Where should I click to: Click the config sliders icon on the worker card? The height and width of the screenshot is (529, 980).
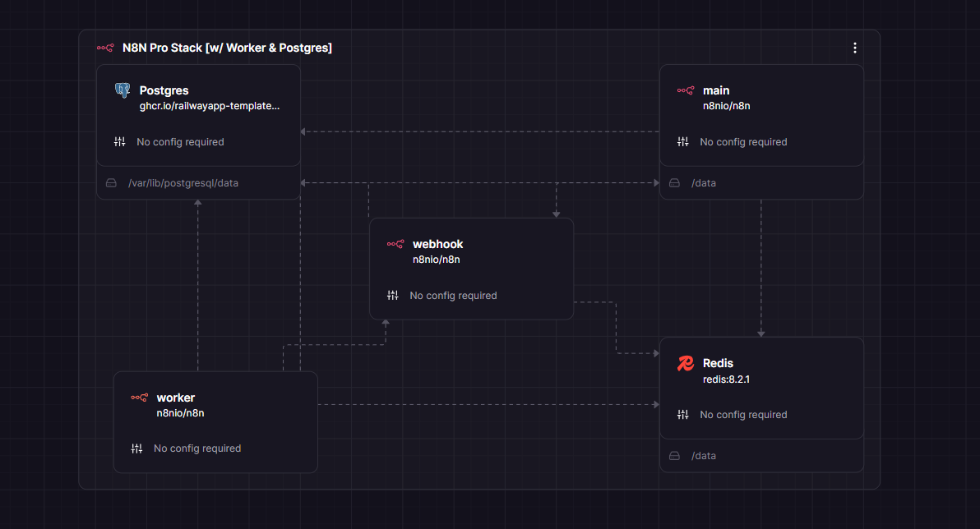[136, 448]
